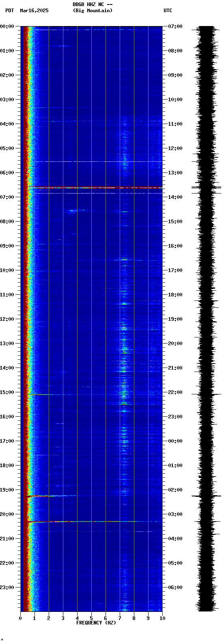Click the event streak near 20:20 PDT
Viewport: 224px width, 644px height.
(x=95, y=521)
